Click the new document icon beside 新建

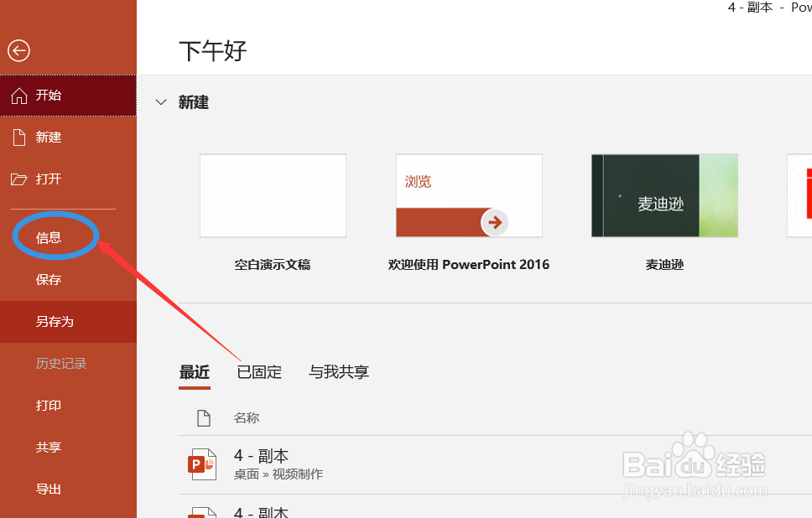(19, 137)
